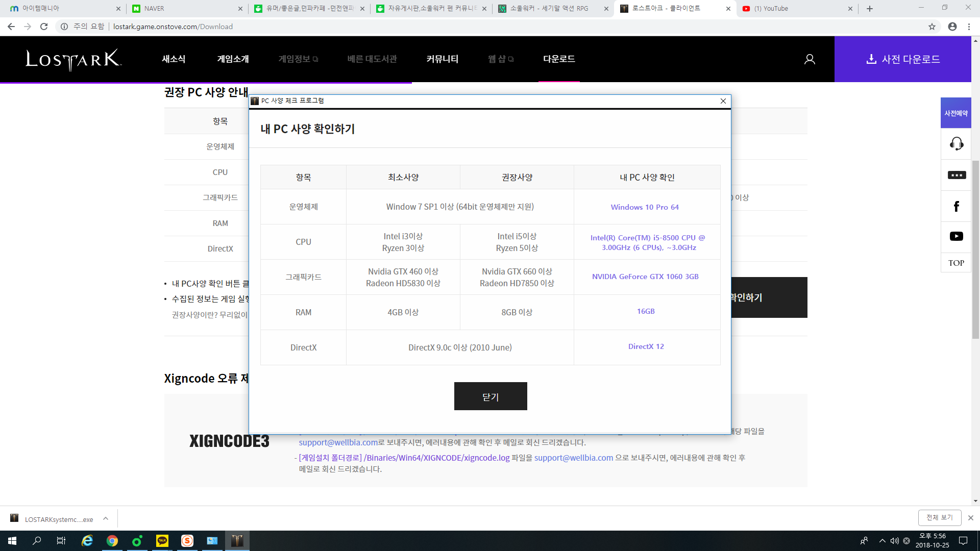Viewport: 980px width, 551px height.
Task: Bookmark page with the star icon
Action: [932, 27]
